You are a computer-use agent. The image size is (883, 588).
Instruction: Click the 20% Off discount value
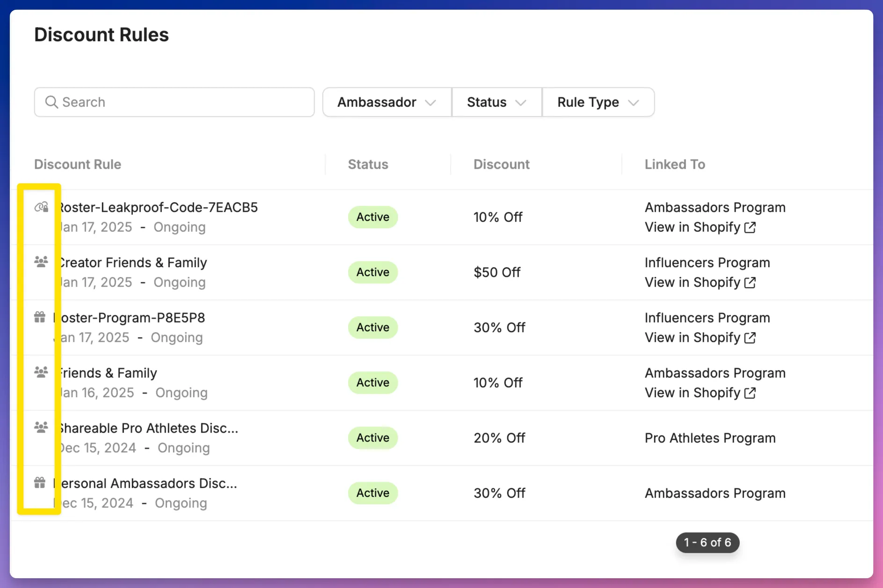[x=499, y=438]
